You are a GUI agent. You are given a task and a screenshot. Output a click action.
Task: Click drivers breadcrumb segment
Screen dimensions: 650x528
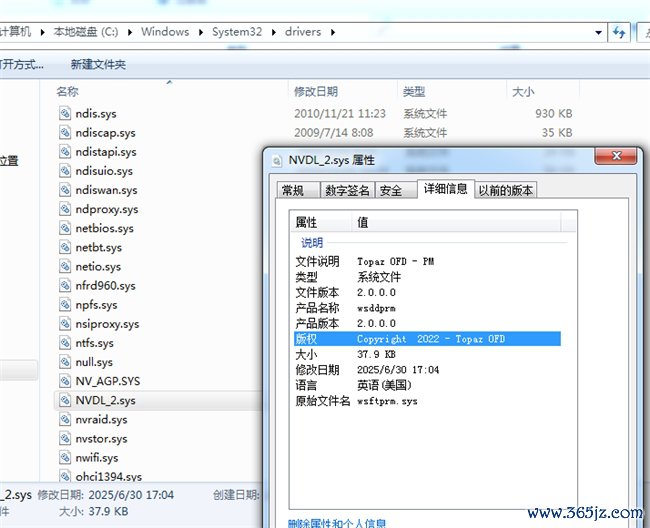tap(303, 32)
